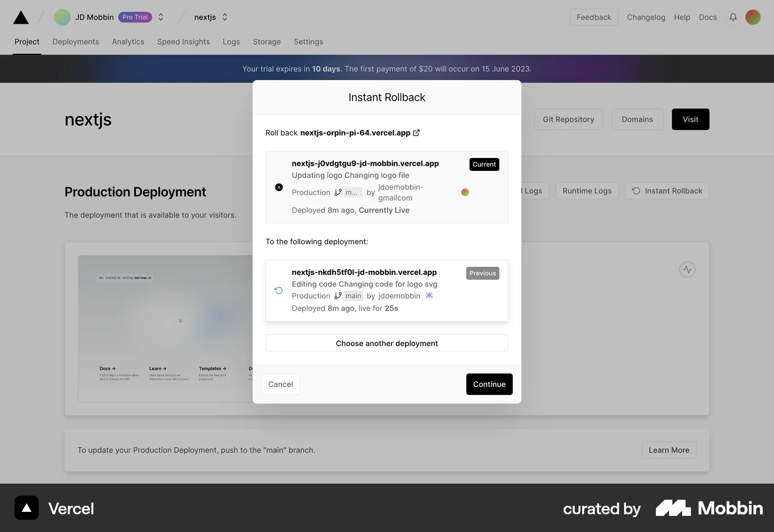Cancel the Instant Rollback dialog
The height and width of the screenshot is (532, 774).
point(281,384)
